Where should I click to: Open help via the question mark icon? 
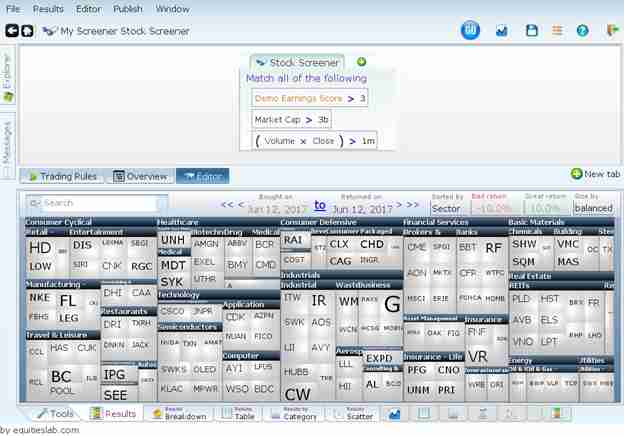click(x=582, y=31)
